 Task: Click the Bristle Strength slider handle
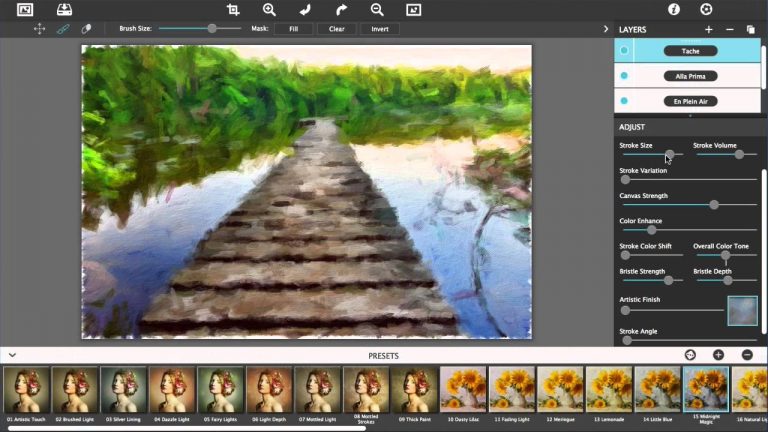tap(669, 280)
